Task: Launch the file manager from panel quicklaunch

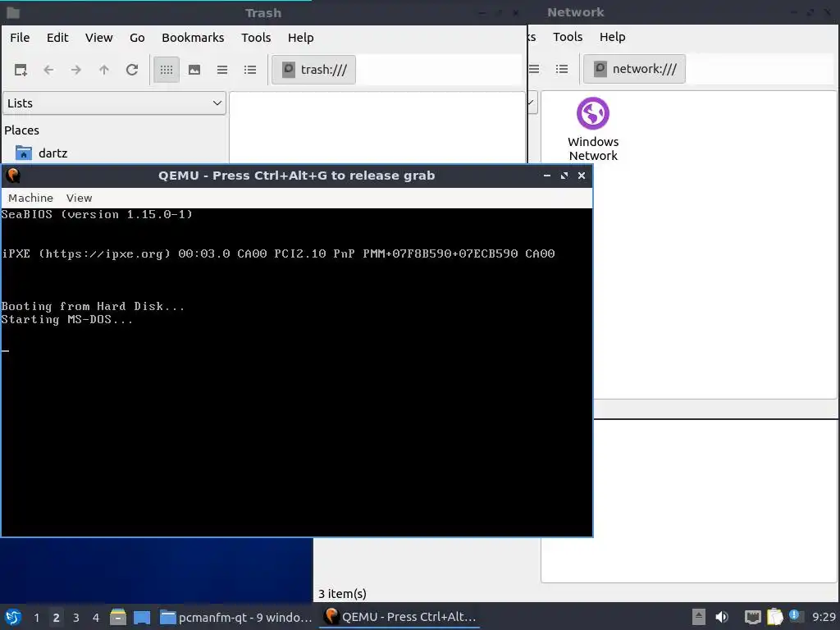Action: (x=118, y=617)
